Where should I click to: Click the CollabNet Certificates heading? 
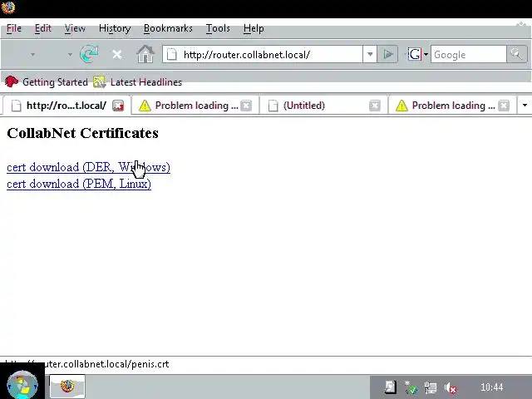82,133
